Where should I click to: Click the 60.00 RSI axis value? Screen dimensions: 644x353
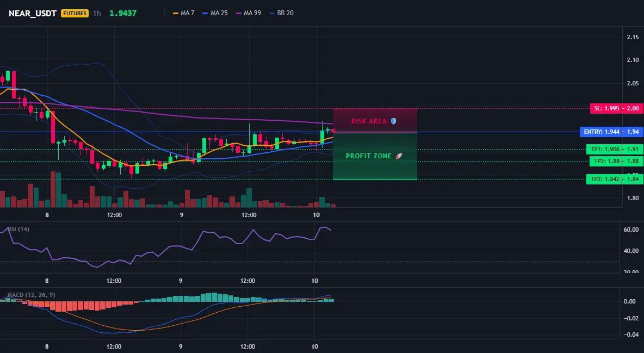(x=631, y=230)
